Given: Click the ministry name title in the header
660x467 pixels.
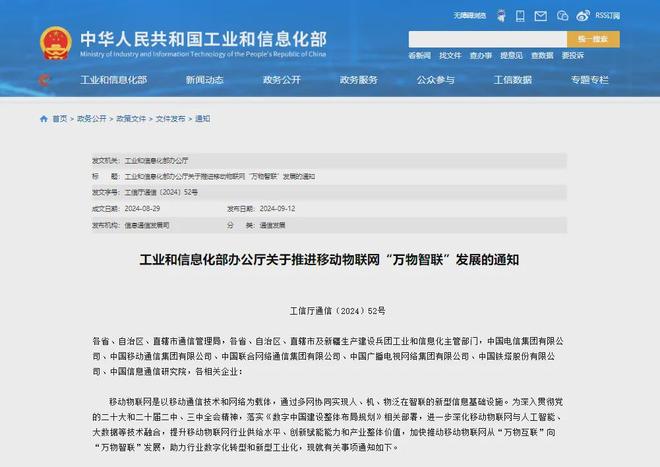Looking at the screenshot, I should [203, 39].
